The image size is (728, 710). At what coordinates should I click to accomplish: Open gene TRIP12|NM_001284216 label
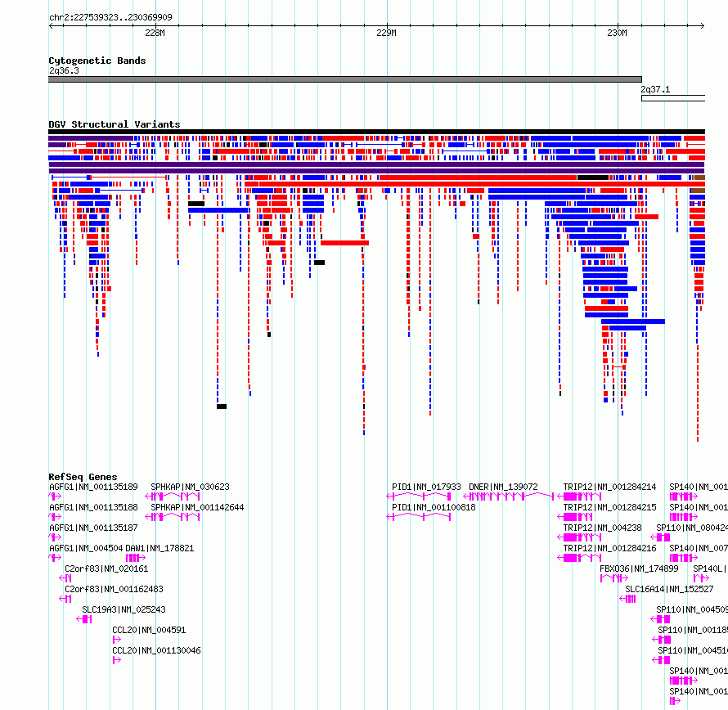coord(609,548)
